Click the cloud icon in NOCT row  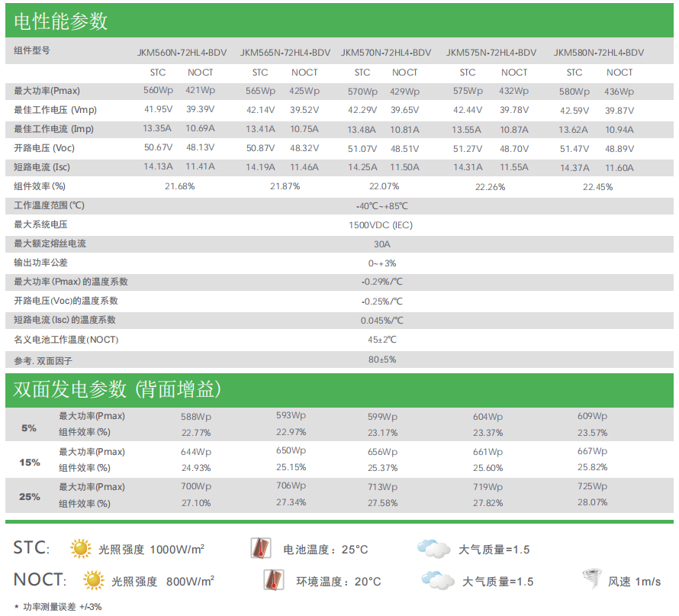[x=438, y=580]
